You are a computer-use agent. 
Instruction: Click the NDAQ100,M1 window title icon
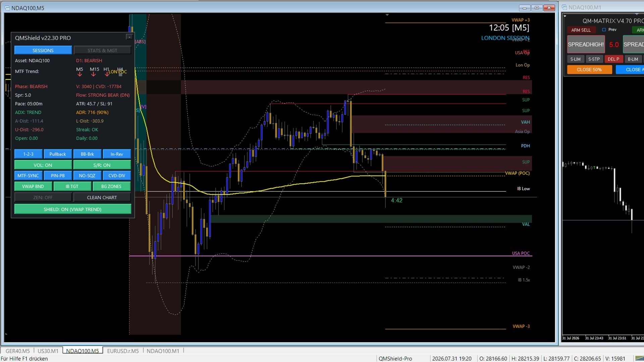point(565,7)
